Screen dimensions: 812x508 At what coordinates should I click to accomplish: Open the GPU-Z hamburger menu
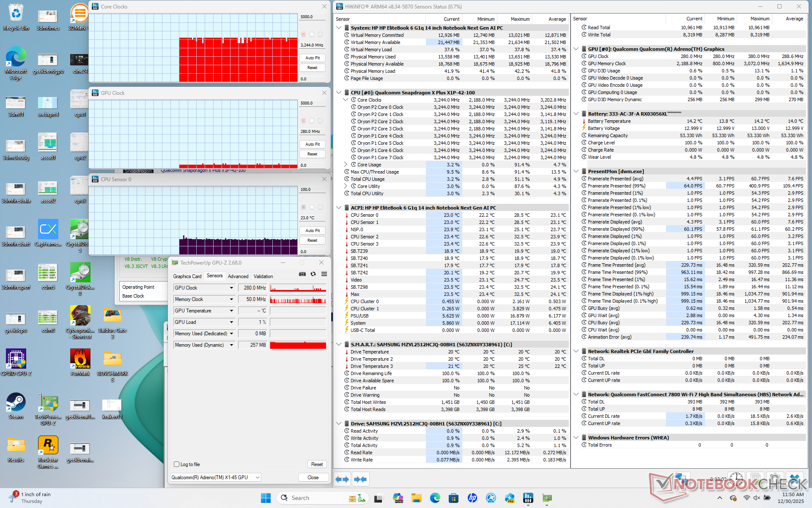(x=324, y=274)
